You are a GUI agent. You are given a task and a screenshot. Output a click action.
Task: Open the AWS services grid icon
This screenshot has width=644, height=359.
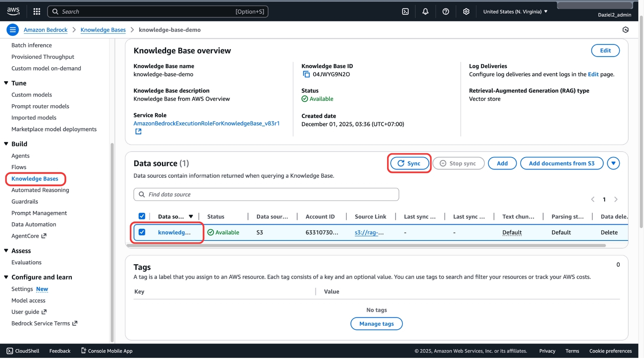pos(36,11)
